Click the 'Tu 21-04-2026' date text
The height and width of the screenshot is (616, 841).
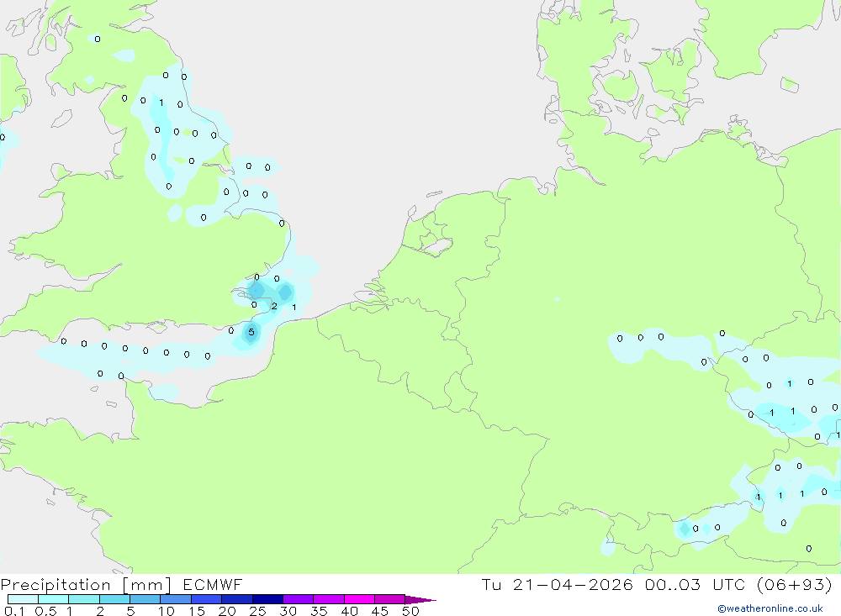(x=557, y=584)
